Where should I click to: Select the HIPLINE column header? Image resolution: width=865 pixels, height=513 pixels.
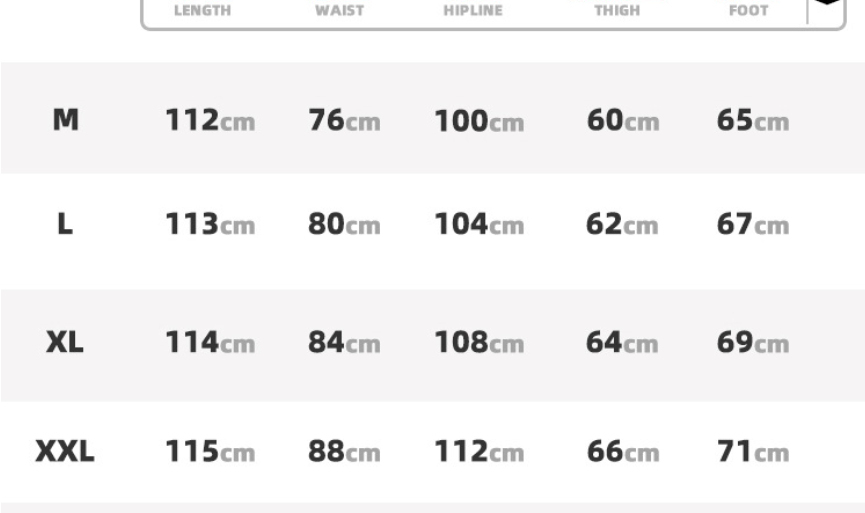point(473,10)
